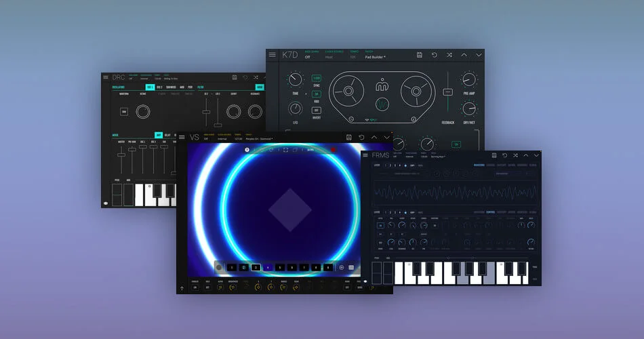The height and width of the screenshot is (339, 644).
Task: Click the FRMS shuffle randomize icon
Action: (515, 155)
